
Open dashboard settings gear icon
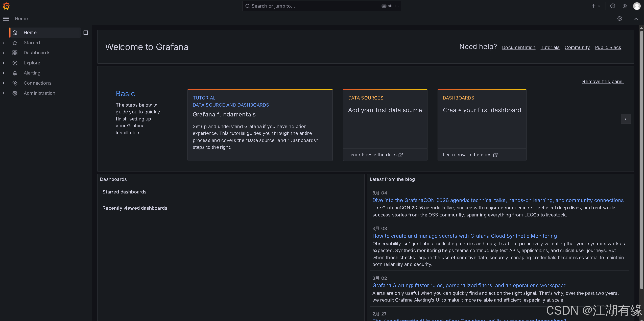620,19
